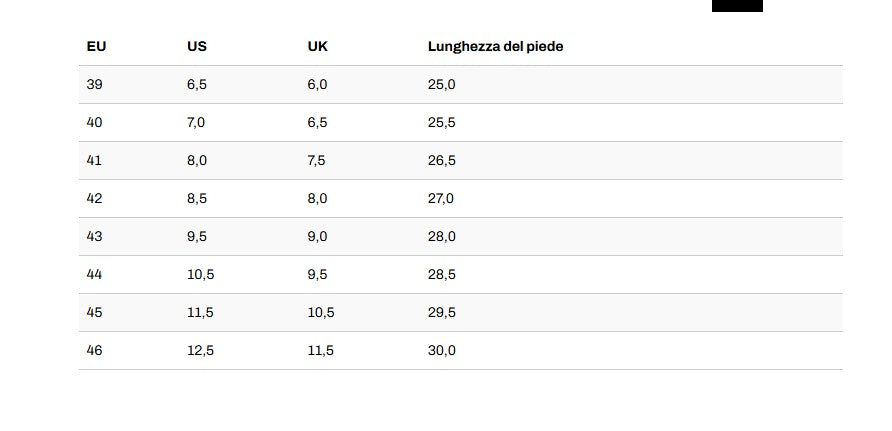Click EU size 41 row label
The image size is (892, 431).
pyautogui.click(x=94, y=161)
